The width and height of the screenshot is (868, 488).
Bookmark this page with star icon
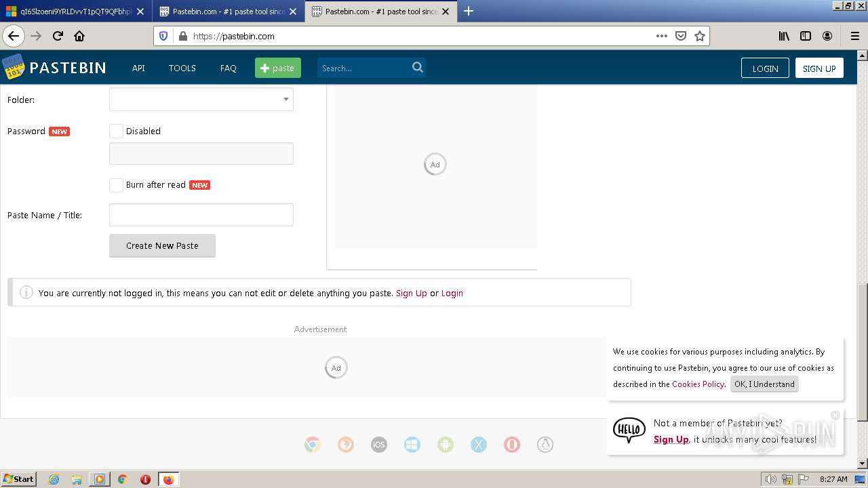[700, 36]
